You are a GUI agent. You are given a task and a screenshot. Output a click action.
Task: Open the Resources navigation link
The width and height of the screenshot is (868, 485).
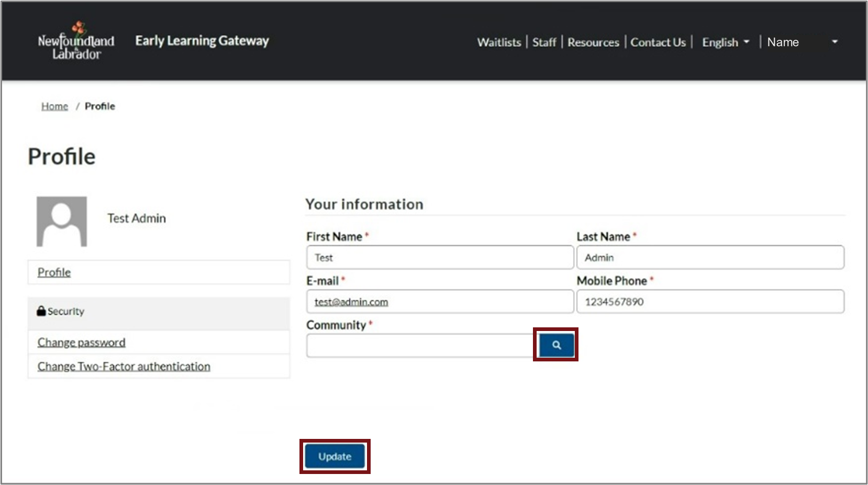(593, 42)
